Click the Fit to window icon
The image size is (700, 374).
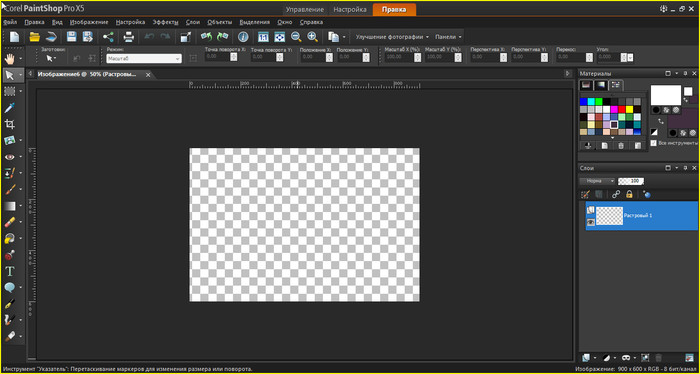point(279,37)
